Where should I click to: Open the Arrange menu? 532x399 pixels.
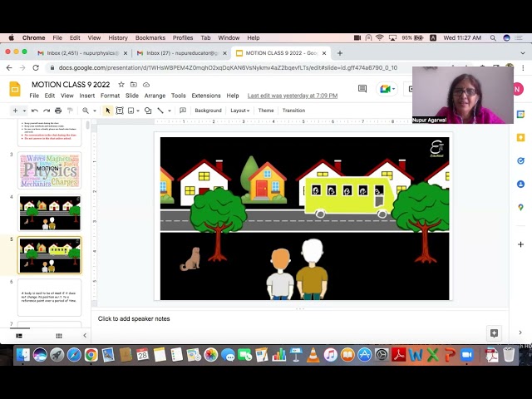(155, 96)
